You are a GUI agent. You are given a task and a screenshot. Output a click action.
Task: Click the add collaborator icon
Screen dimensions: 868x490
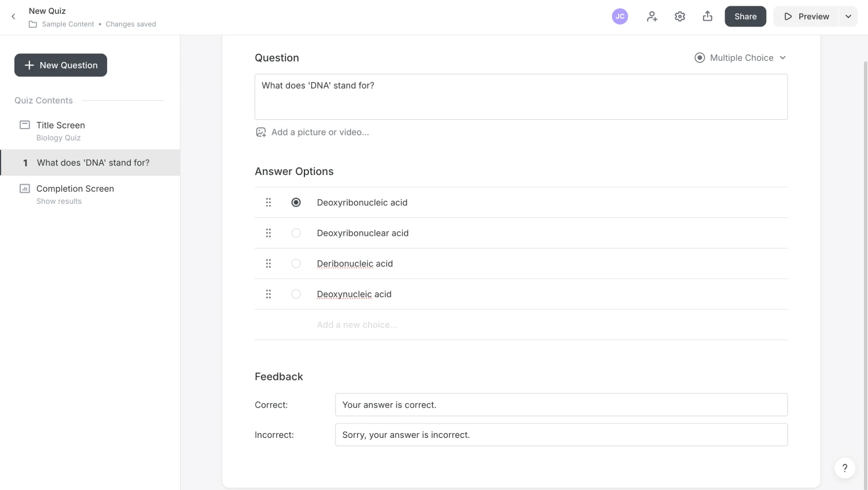tap(652, 16)
